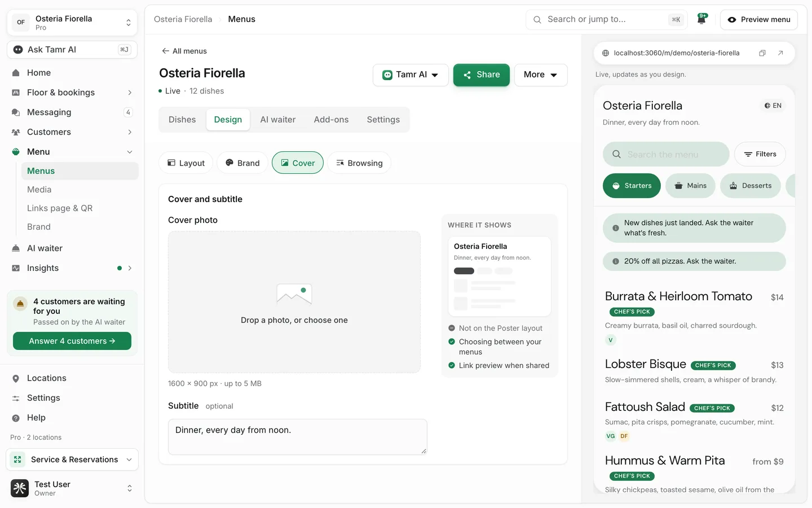This screenshot has width=812, height=508.
Task: Switch to the AI waiter tab
Action: [278, 120]
